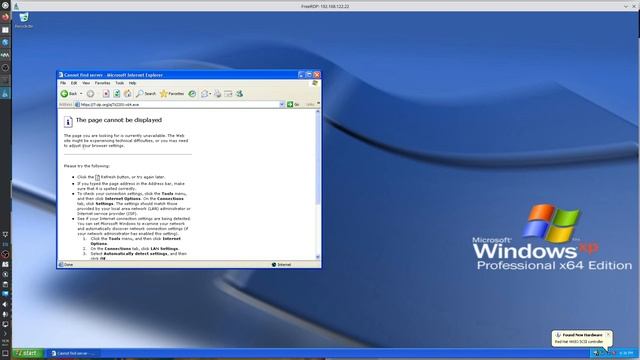Screen dimensions: 640x360
Task: Click the topmost icon in the left panel
Action: (x=5, y=5)
